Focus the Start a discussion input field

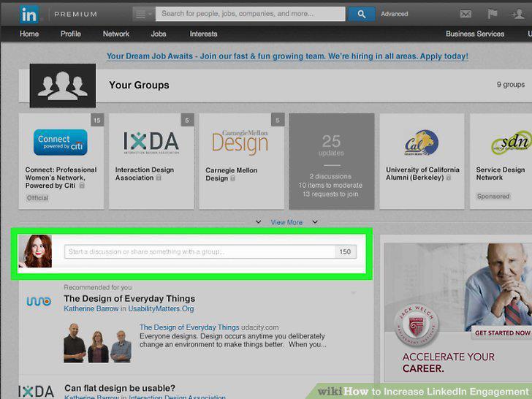199,251
